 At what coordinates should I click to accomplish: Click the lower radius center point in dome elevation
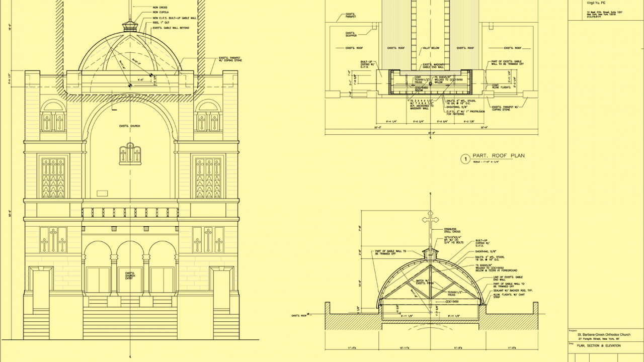click(130, 85)
